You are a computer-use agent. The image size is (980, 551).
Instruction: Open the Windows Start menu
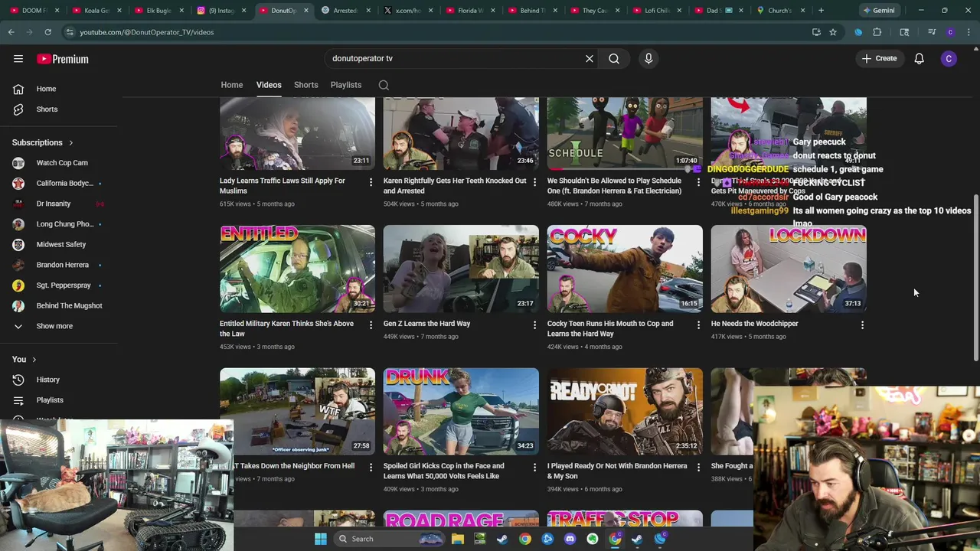321,539
